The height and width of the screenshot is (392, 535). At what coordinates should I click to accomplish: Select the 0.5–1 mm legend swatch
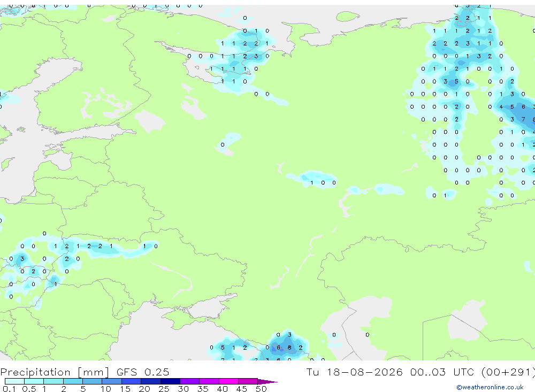point(34,381)
